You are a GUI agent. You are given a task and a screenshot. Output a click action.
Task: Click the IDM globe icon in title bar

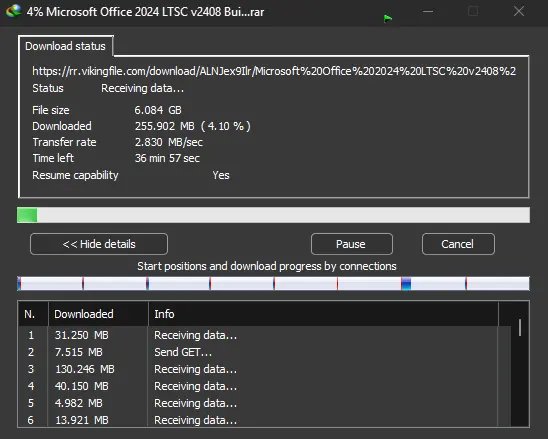point(13,11)
